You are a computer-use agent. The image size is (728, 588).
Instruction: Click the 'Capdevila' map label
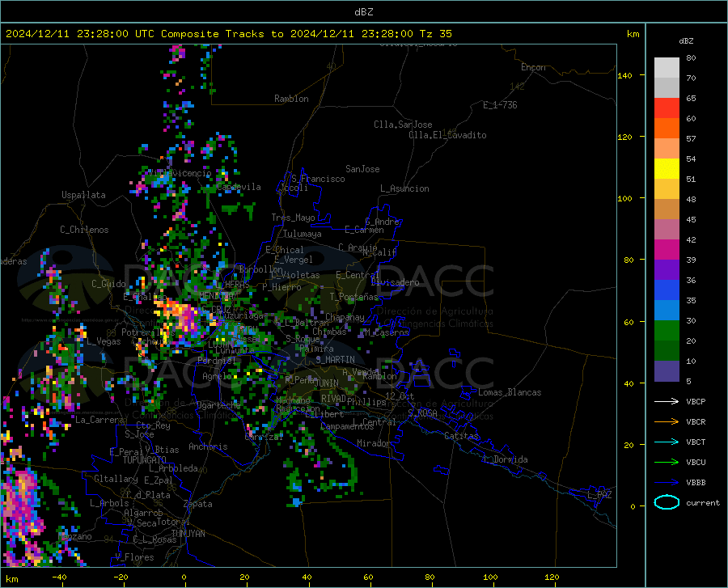coord(239,187)
